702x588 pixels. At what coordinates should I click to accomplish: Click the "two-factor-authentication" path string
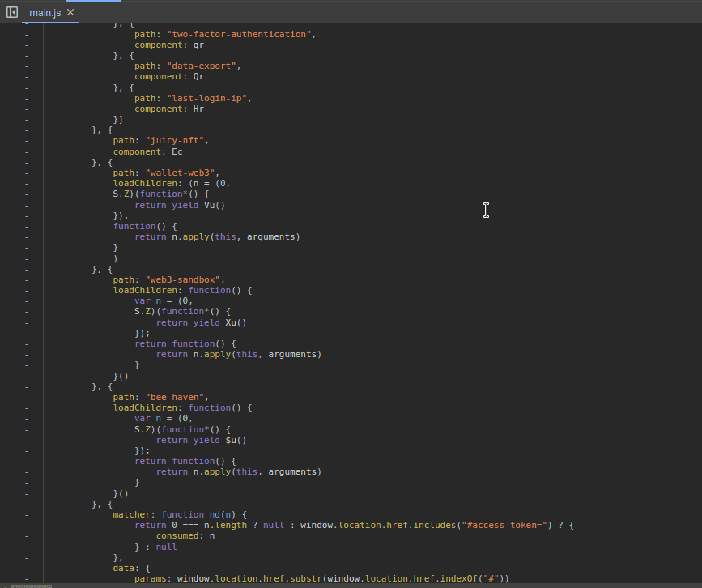tap(239, 34)
